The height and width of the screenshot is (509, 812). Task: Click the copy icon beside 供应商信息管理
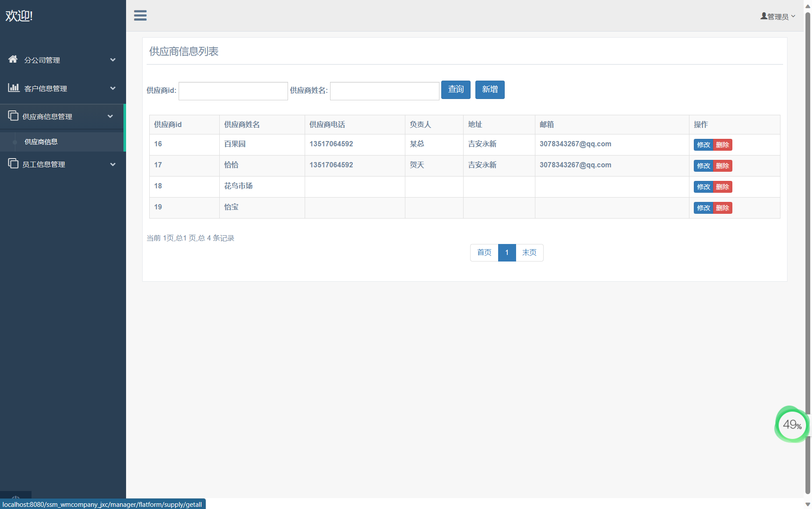point(13,116)
